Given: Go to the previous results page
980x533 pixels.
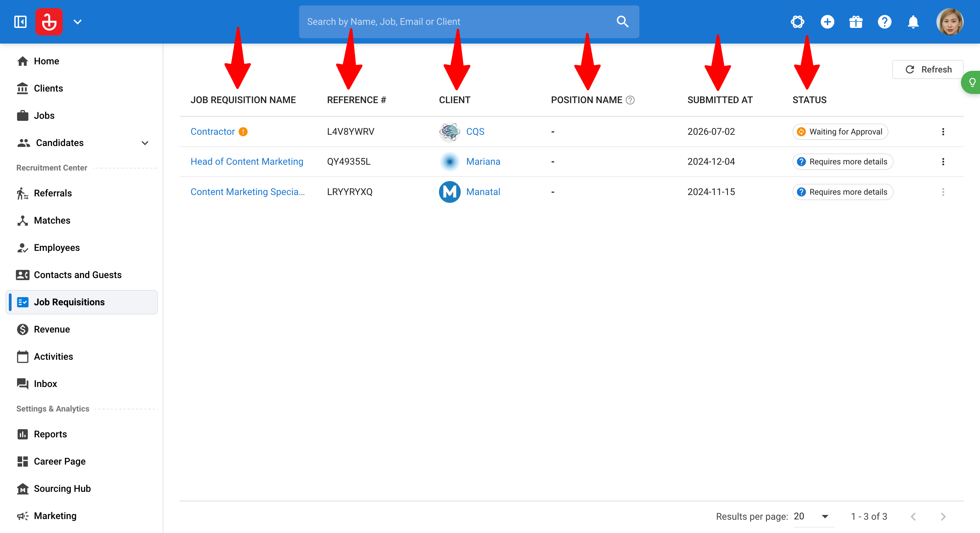Looking at the screenshot, I should (x=913, y=517).
